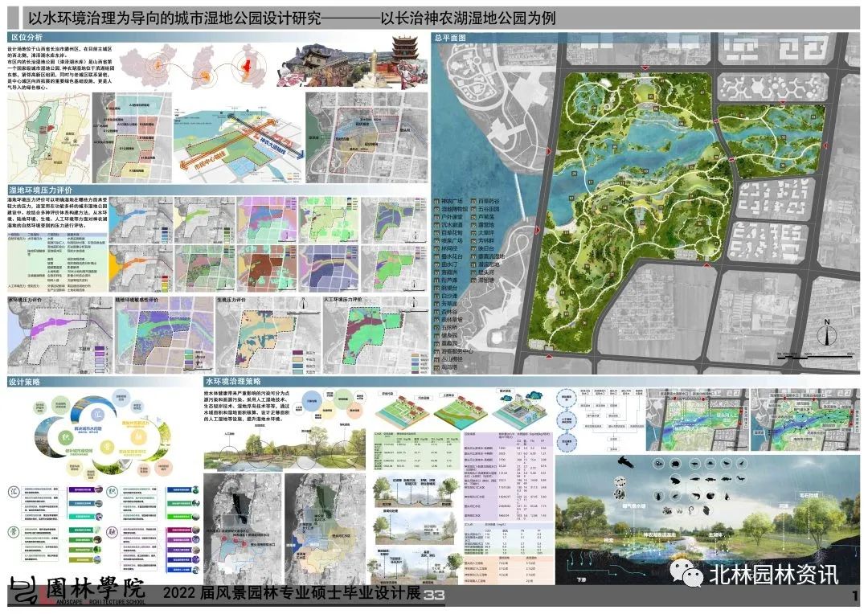Viewport: 868px width, 614px height.
Task: Click the 游客服务中心 legend entry
Action: point(461,350)
